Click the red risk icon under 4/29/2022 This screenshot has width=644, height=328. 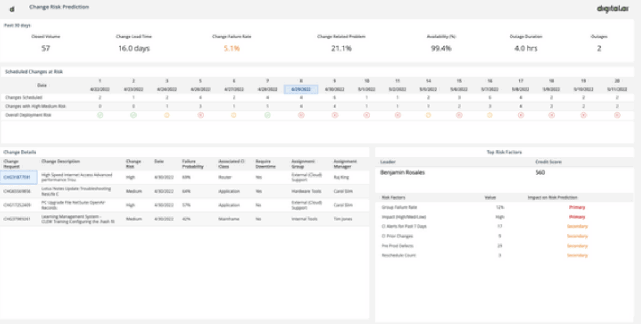click(301, 115)
